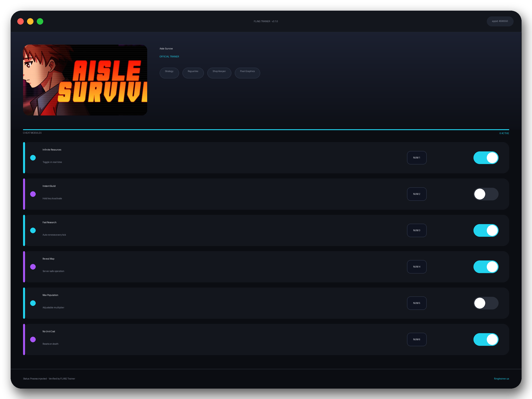Click the cyan dot beside Fast Research
This screenshot has height=399, width=532.
[33, 230]
